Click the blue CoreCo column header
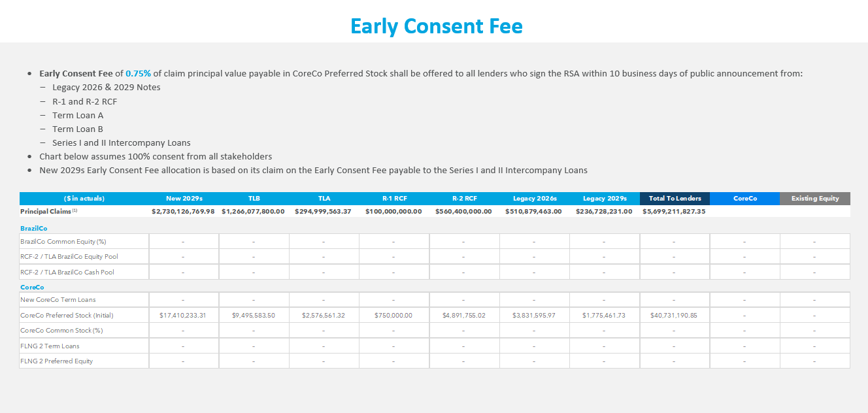 744,199
